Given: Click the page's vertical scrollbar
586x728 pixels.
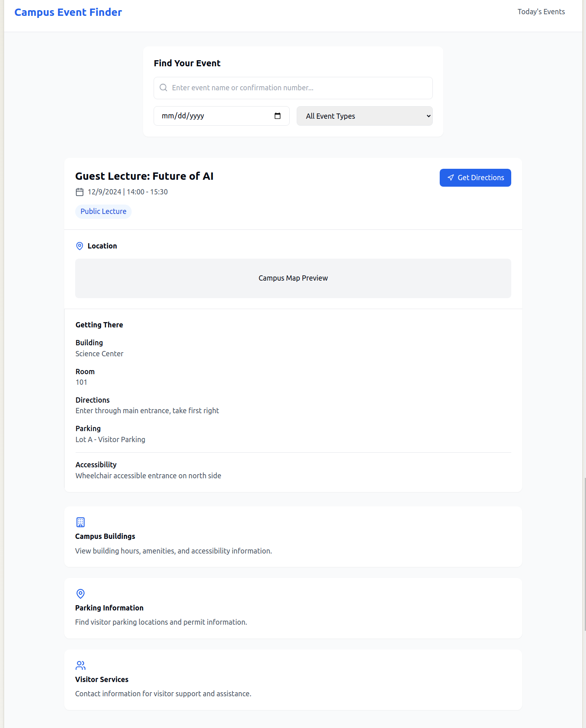Looking at the screenshot, I should [584, 553].
